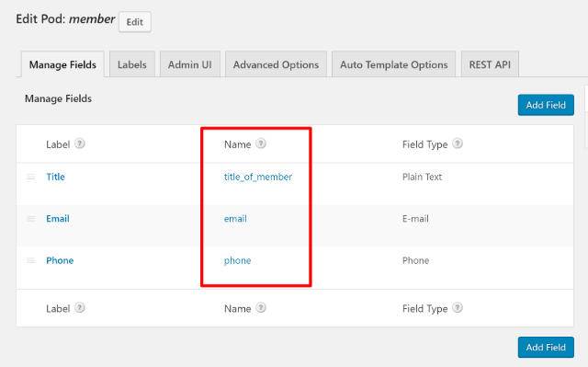Click the help icon beside the footer Field Type heading
Screen dimensions: 588x367
(x=458, y=308)
